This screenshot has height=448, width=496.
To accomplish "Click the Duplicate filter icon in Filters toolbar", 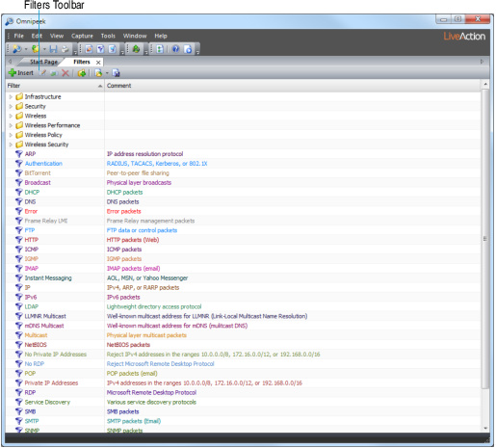I will 54,73.
